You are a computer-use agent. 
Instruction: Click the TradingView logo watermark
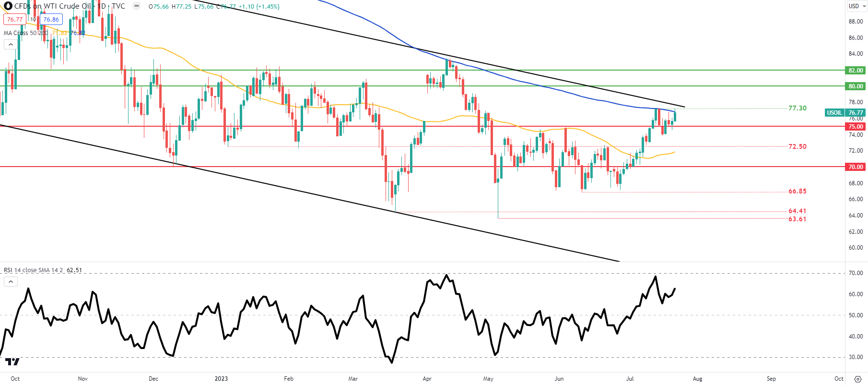coord(12,361)
